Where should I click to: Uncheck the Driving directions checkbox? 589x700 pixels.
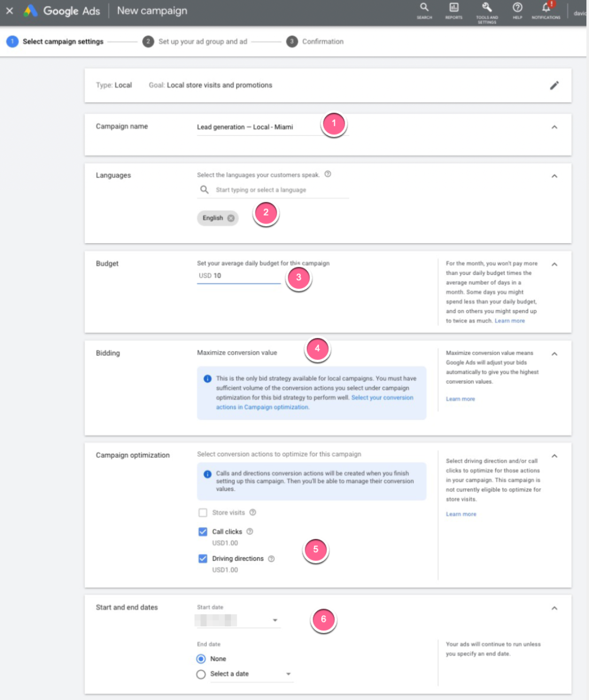pyautogui.click(x=203, y=559)
